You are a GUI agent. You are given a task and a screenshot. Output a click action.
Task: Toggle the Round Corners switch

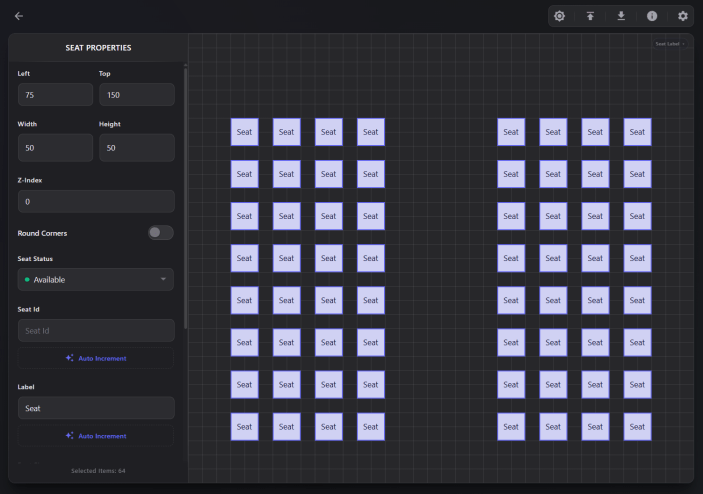(160, 233)
